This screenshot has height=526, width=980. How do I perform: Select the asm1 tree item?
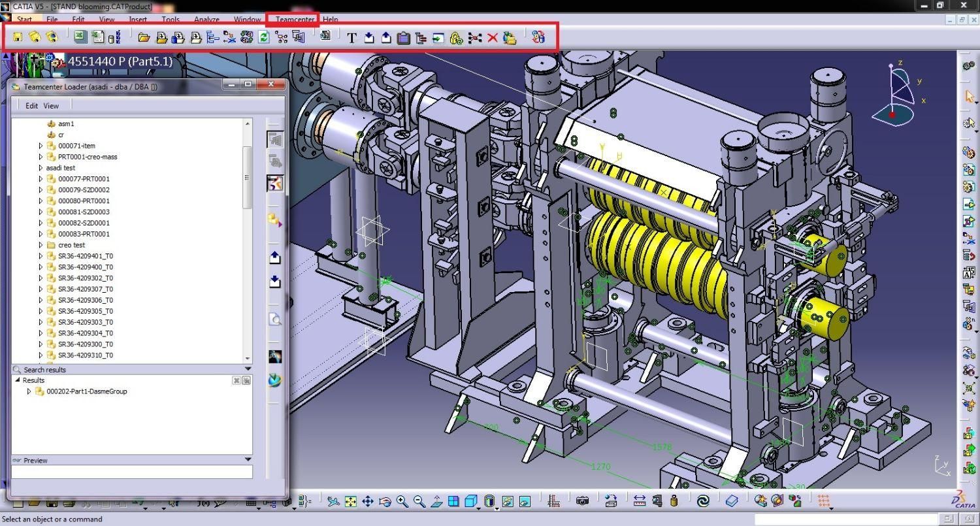point(66,123)
